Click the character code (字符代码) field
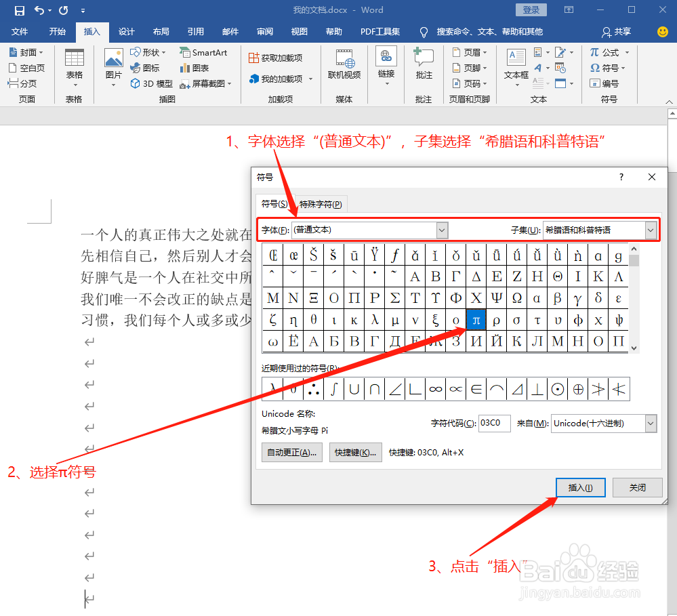Viewport: 677px width, 616px height. 494,424
